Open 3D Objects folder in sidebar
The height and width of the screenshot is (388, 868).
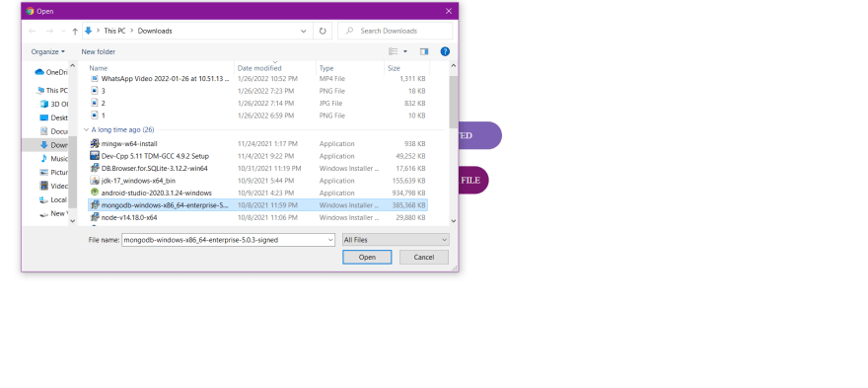tap(54, 104)
